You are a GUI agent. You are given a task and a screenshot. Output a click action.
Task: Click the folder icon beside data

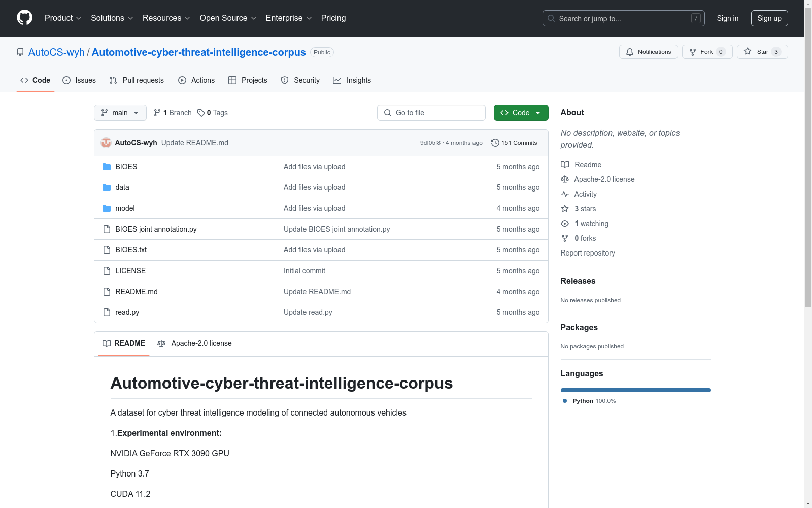pos(107,187)
